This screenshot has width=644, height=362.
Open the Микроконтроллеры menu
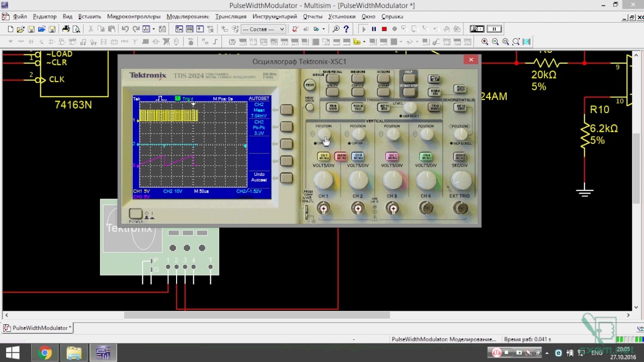134,17
